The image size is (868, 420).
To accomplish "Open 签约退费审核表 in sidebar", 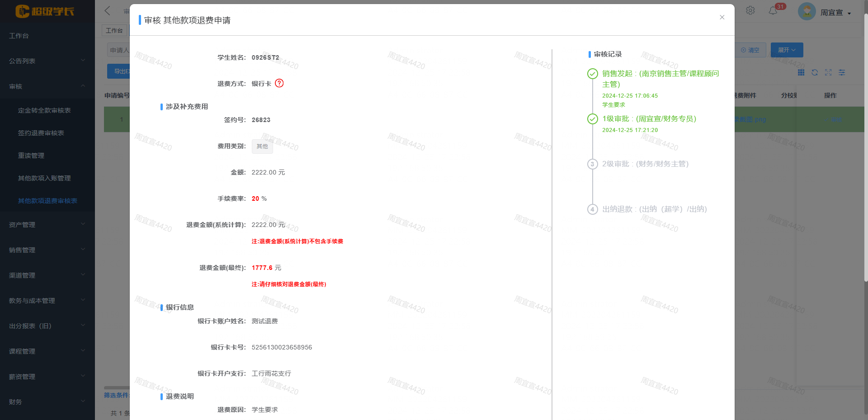I will 41,133.
